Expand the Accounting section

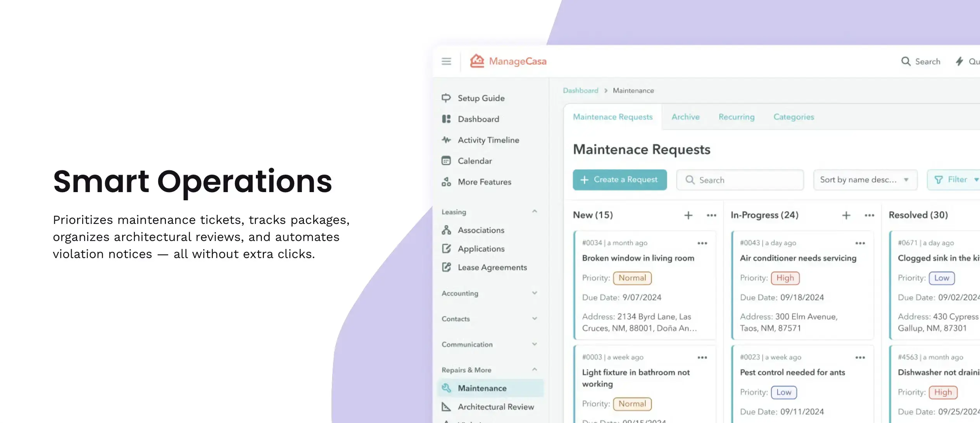coord(535,293)
